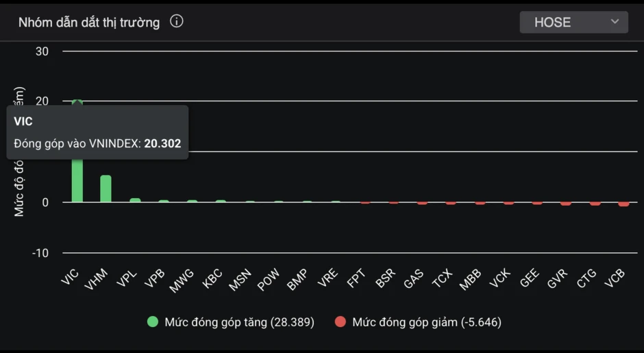
Task: Click the GAS axis label
Action: (414, 278)
